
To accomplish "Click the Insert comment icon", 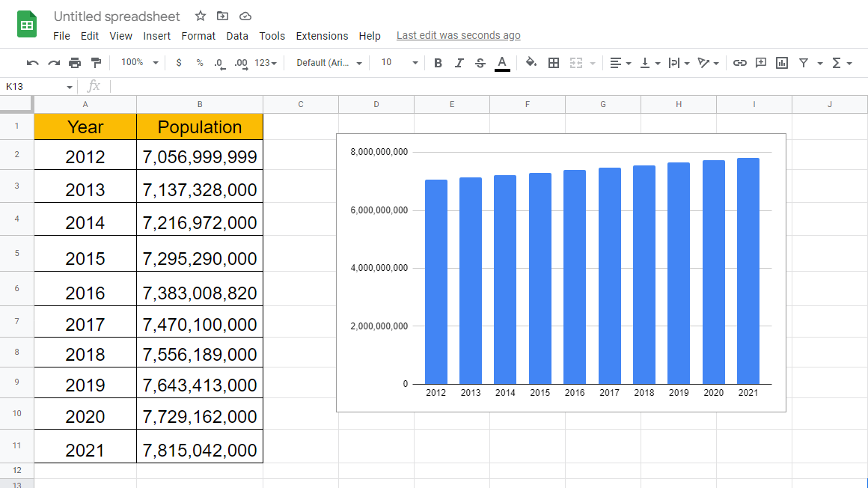I will coord(760,63).
